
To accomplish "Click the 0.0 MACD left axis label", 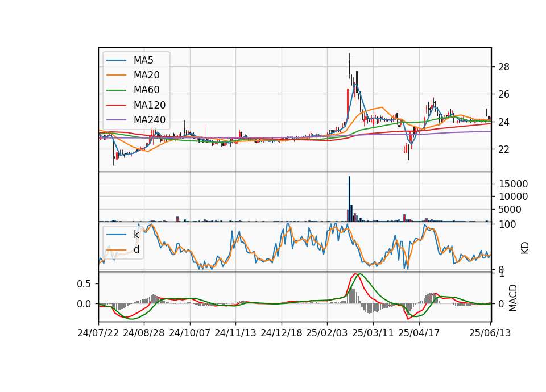I will click(x=84, y=304).
